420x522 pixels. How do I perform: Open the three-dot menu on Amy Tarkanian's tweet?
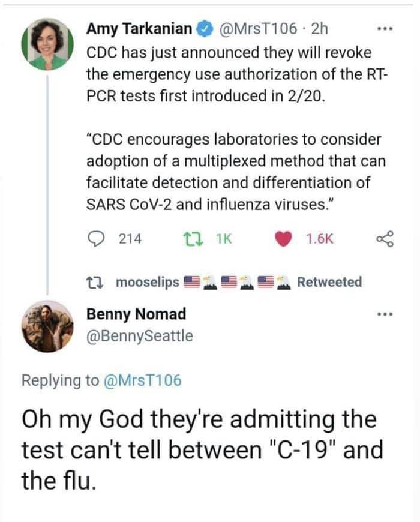point(383,29)
